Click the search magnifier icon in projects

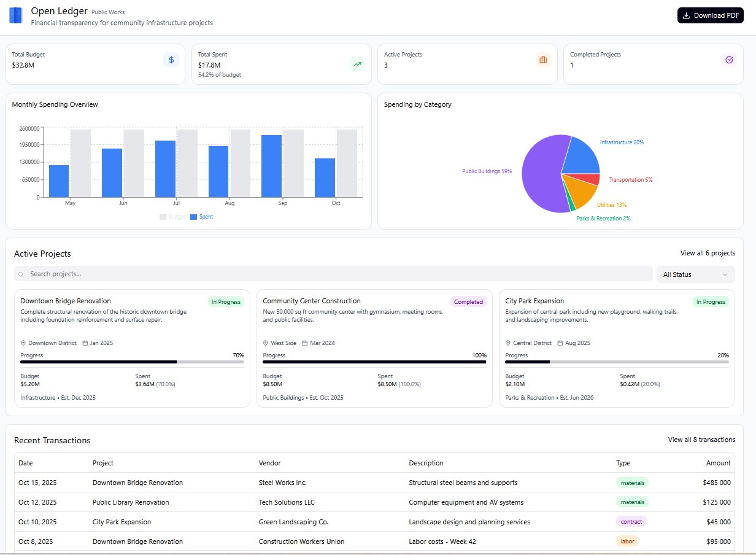(x=21, y=274)
